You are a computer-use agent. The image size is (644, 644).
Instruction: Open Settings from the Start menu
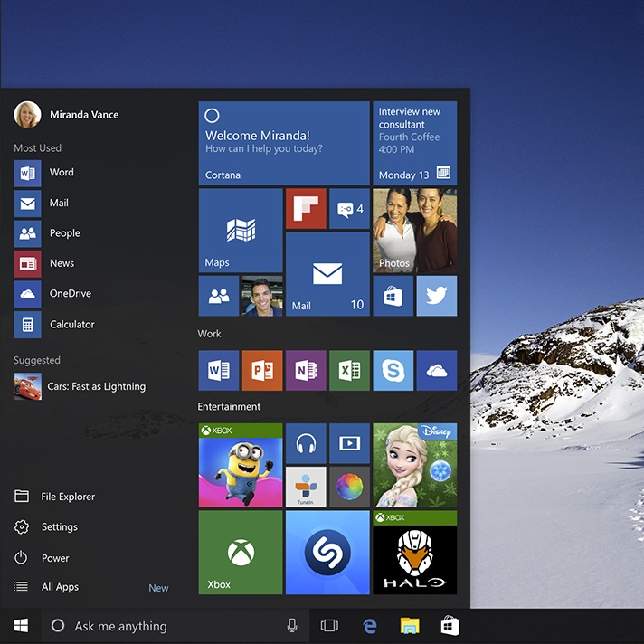click(46, 527)
